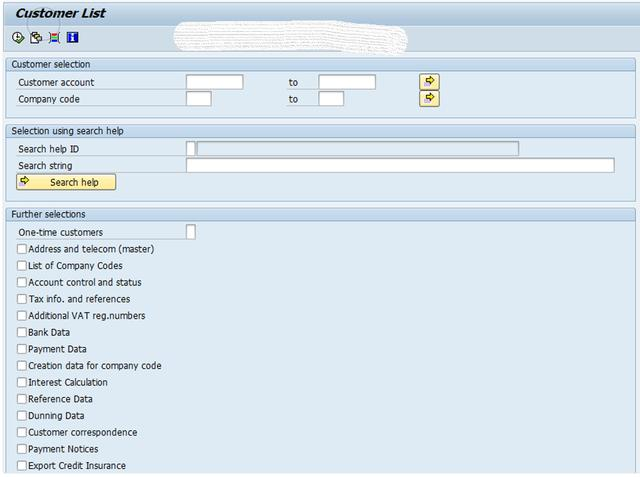This screenshot has width=640, height=477.
Task: Click the Company code label
Action: [49, 99]
